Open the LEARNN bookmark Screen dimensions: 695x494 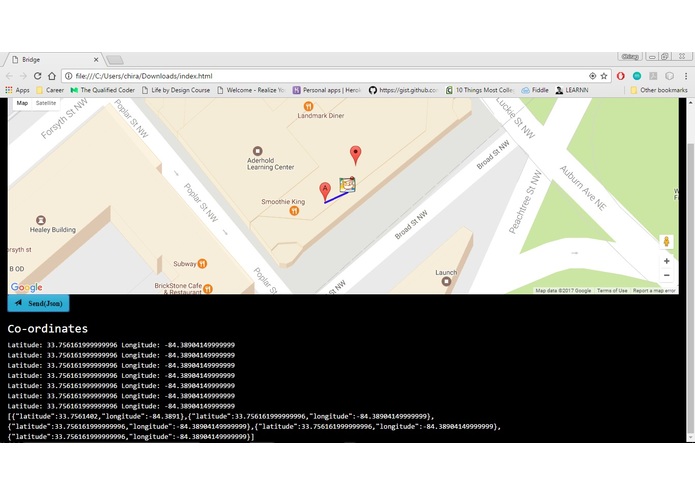tap(572, 90)
